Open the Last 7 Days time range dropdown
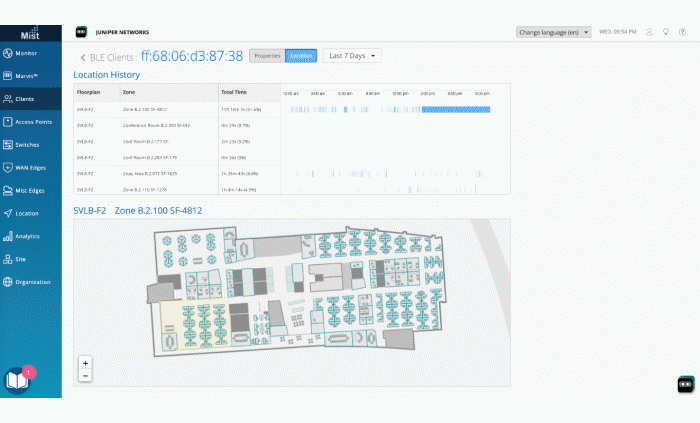Screen dimensions: 700x423 click(x=352, y=56)
